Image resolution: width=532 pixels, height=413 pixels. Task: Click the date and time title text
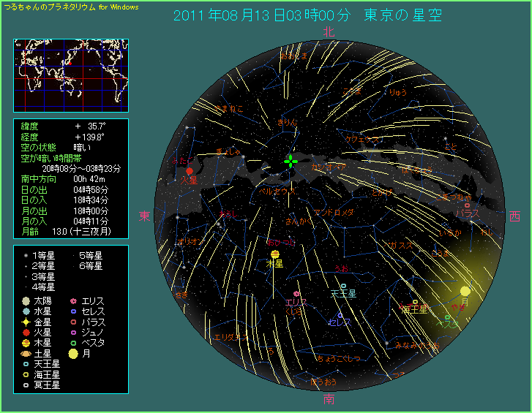coord(307,15)
